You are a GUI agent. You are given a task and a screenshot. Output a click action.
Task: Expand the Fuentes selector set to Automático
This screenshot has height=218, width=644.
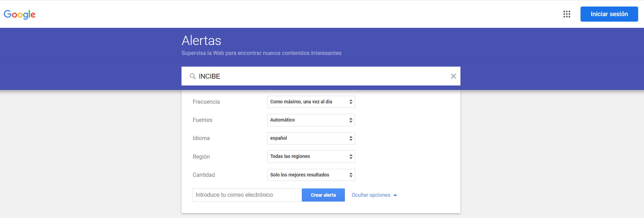click(x=311, y=120)
